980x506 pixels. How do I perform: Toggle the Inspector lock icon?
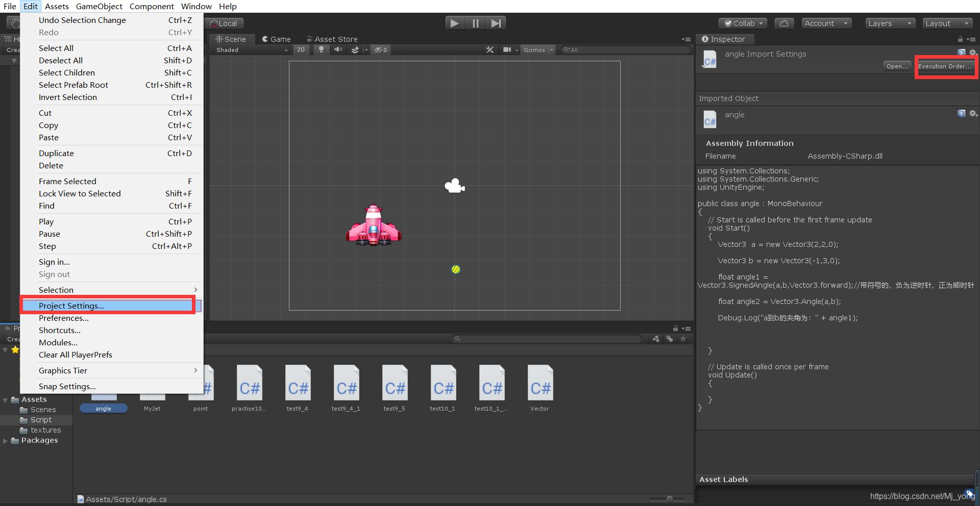click(x=960, y=39)
